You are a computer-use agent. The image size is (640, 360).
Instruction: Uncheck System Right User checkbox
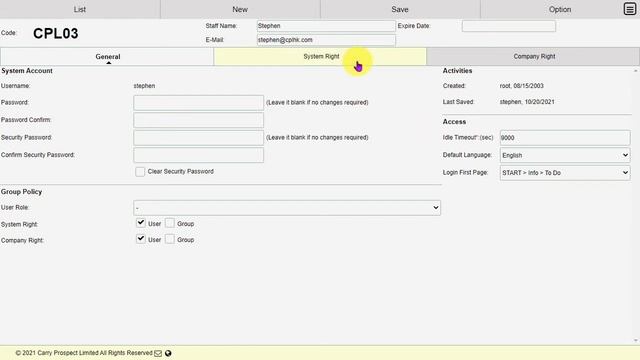click(x=141, y=223)
